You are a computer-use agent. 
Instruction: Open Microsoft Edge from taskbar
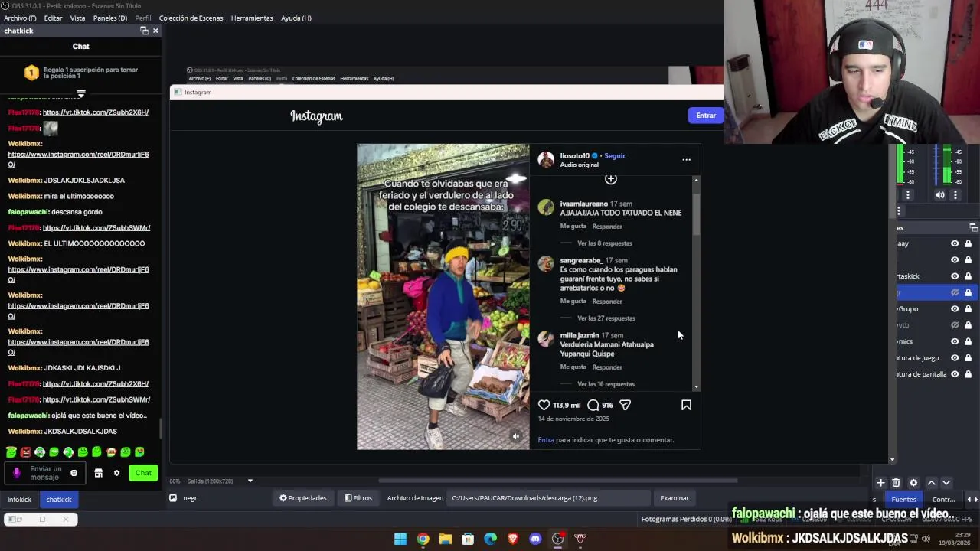click(x=490, y=539)
